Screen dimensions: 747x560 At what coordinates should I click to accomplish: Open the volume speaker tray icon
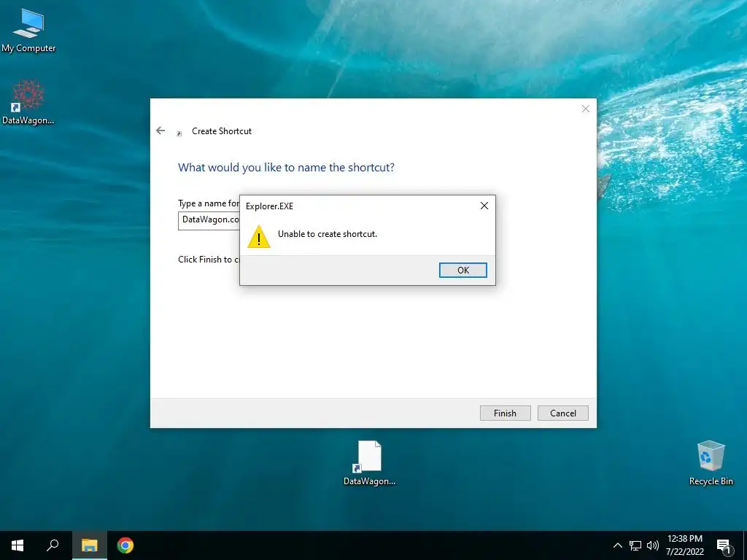tap(653, 545)
